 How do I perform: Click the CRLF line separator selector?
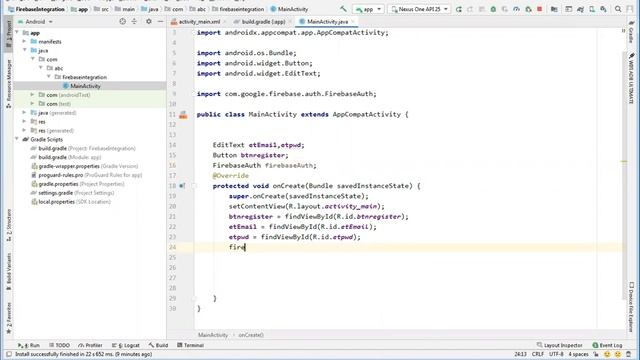538,354
